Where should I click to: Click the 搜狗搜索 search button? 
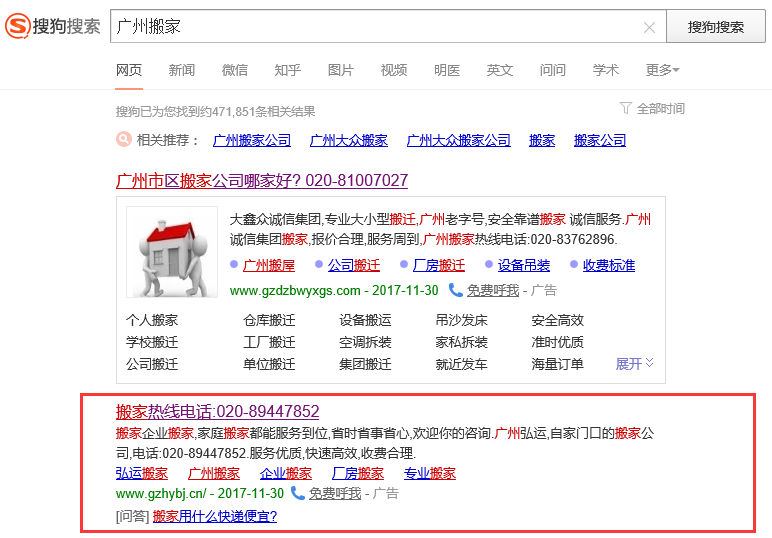pos(715,27)
